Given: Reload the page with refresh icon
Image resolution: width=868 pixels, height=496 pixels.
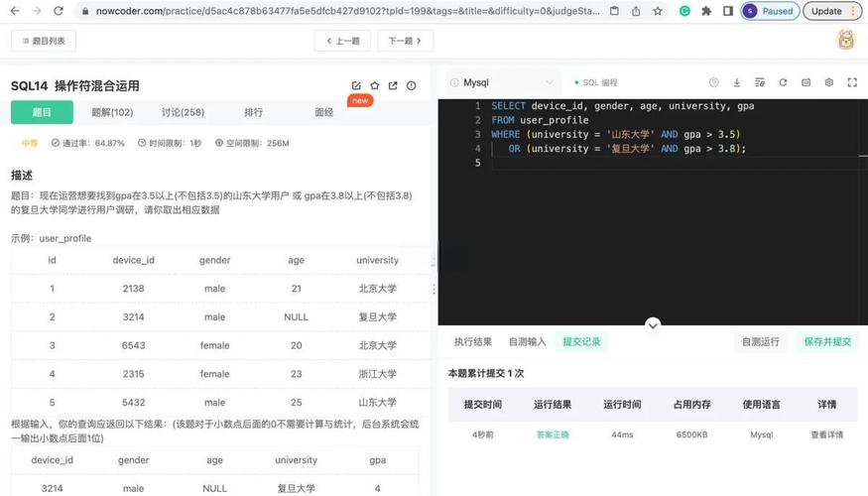Looking at the screenshot, I should coord(59,11).
